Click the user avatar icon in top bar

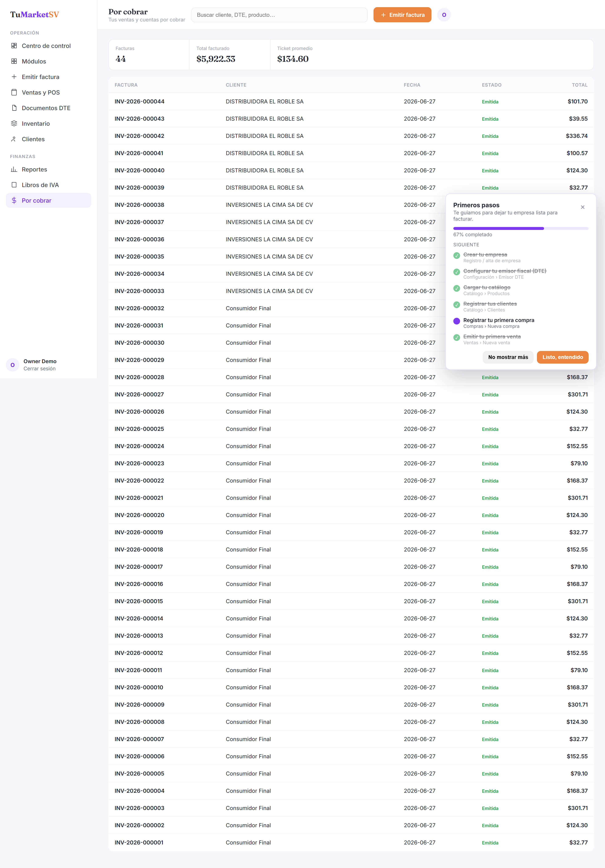444,15
